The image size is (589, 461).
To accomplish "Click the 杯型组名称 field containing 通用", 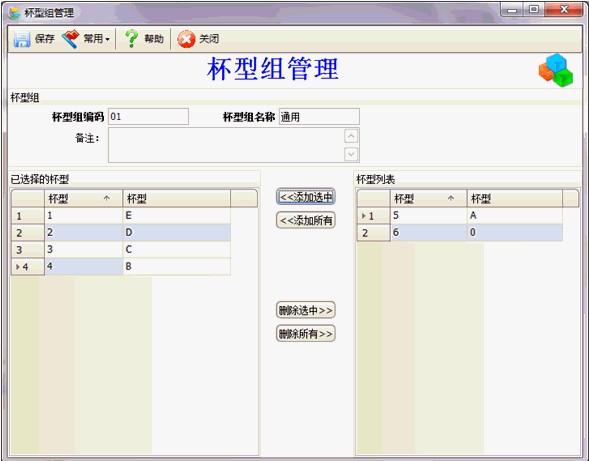I will pyautogui.click(x=319, y=117).
